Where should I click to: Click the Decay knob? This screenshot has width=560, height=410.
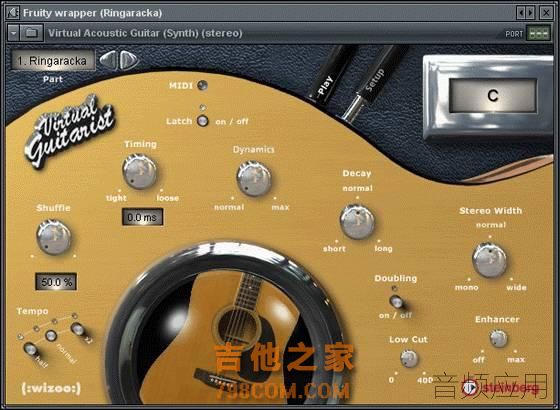pos(357,221)
